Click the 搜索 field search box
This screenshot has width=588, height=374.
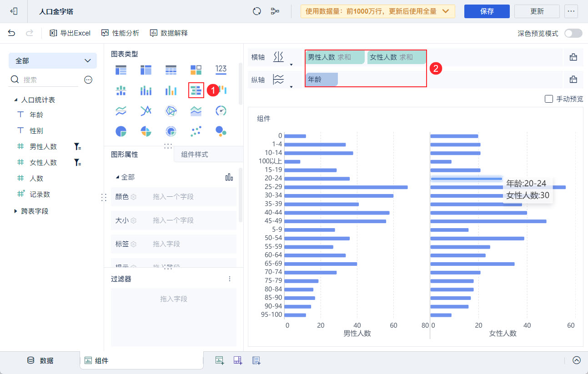click(x=44, y=80)
